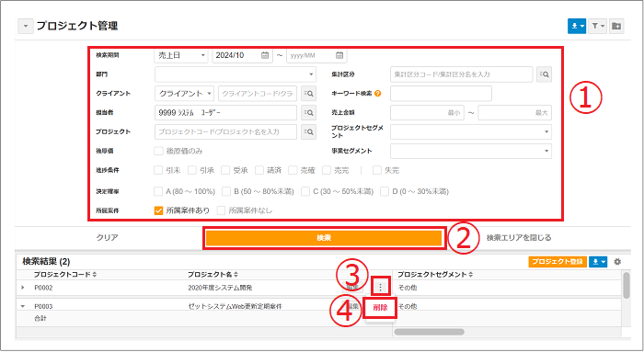Check the 売確 progress checkbox
The image size is (644, 352).
click(x=293, y=170)
